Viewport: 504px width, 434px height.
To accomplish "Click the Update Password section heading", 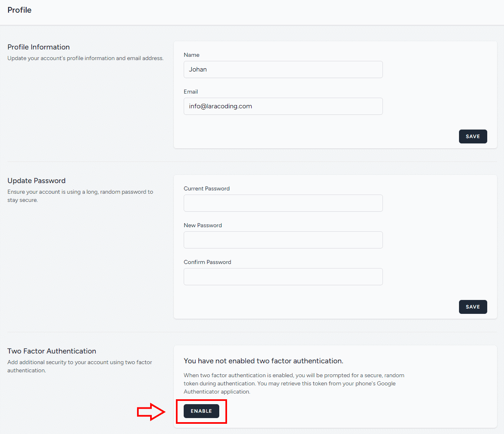I will pos(36,181).
